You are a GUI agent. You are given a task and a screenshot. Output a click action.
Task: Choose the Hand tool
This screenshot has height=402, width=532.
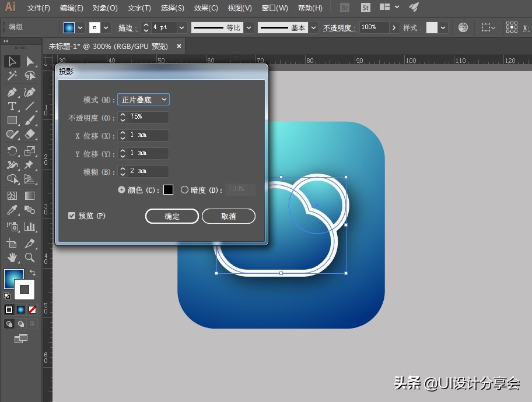[12, 258]
